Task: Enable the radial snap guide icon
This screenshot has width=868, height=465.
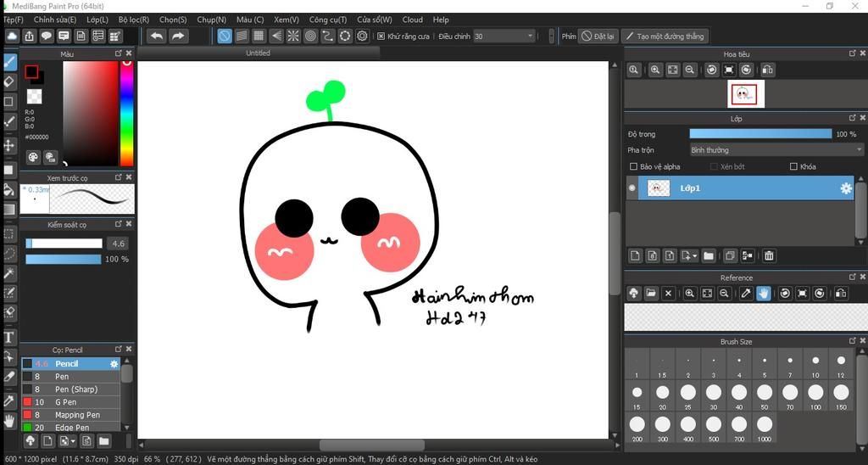Action: [293, 36]
